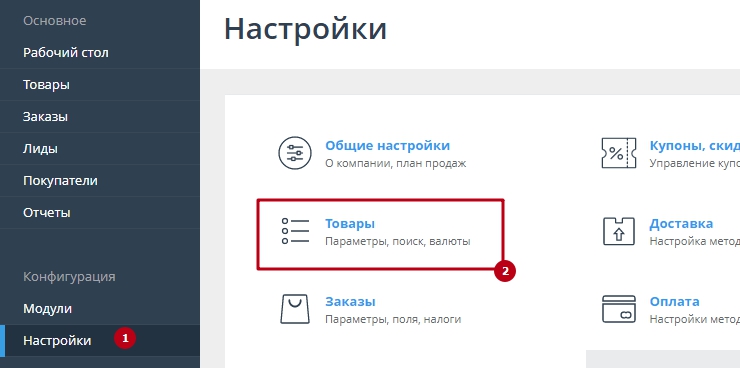740x368 pixels.
Task: Click the text 'О компании, план продаж'
Action: coord(395,164)
